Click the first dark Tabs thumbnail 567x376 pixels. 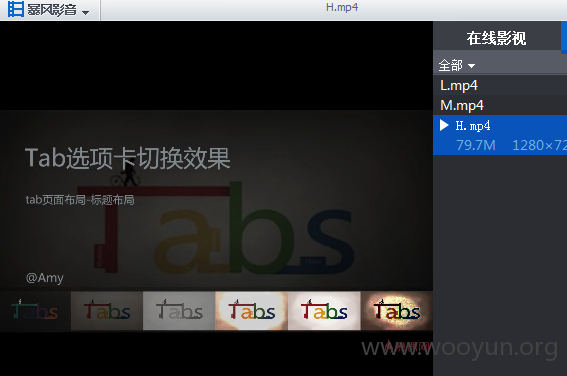point(35,311)
